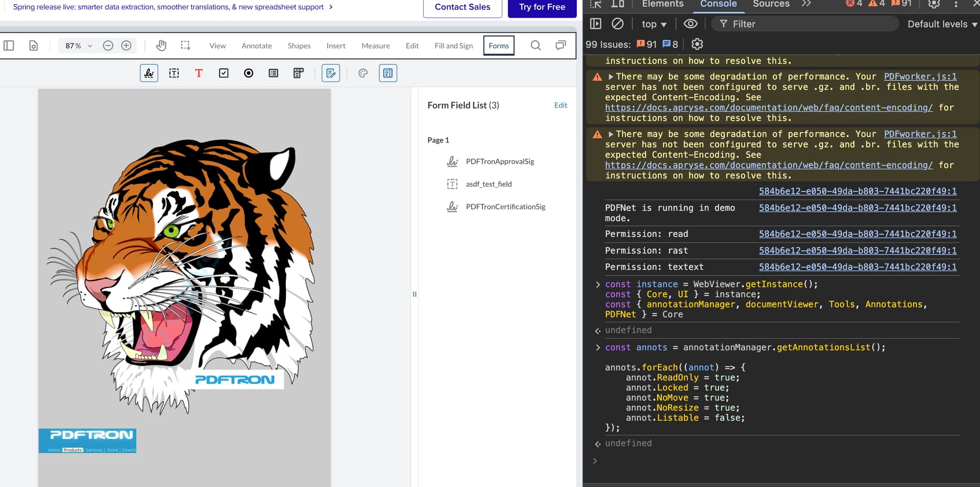This screenshot has height=487, width=980.
Task: Select the radio button field tool
Action: (249, 73)
